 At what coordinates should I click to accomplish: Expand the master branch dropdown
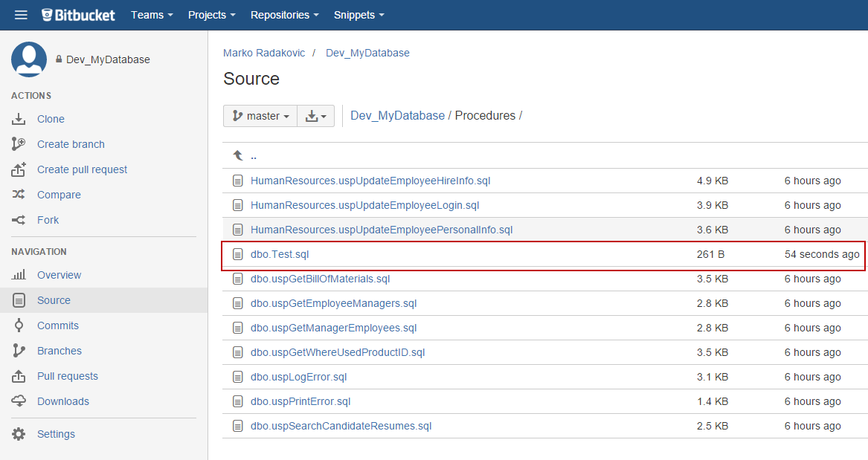click(x=260, y=116)
